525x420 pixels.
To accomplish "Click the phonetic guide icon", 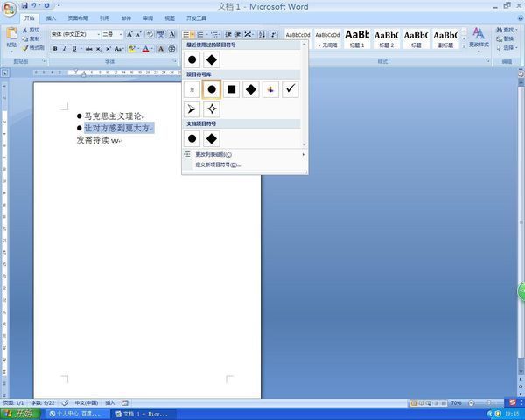I will (x=161, y=34).
